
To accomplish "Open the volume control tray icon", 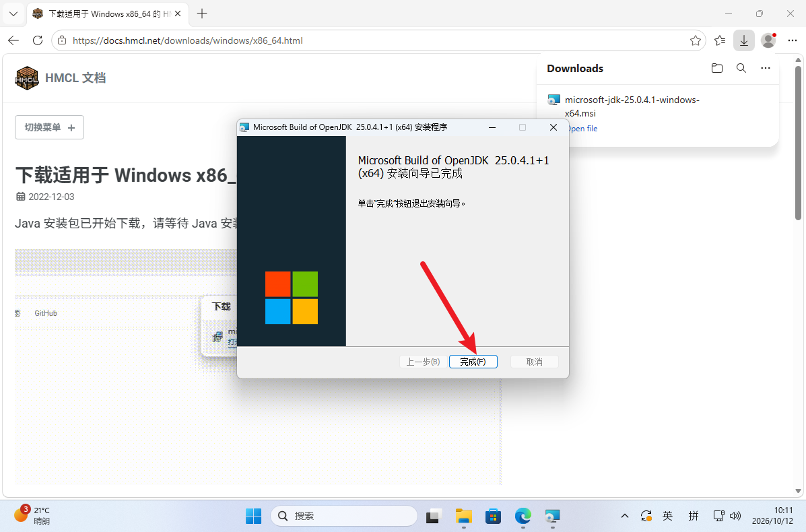I will pyautogui.click(x=735, y=516).
